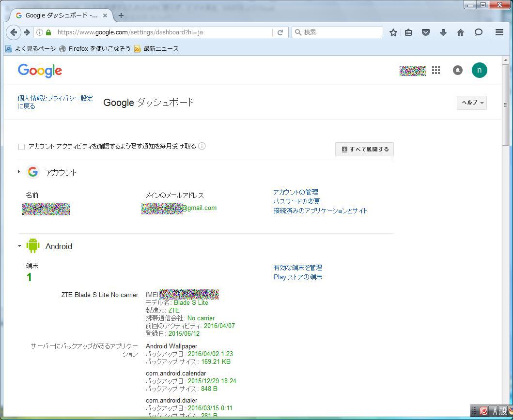Image resolution: width=513 pixels, height=420 pixels.
Task: Collapse the Android section
Action: 19,246
